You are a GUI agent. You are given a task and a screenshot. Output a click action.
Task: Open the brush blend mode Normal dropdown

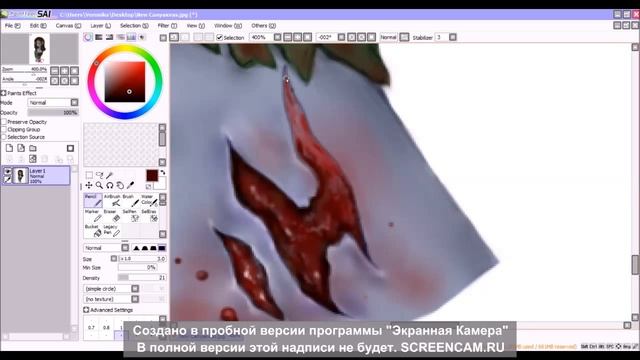click(x=125, y=248)
